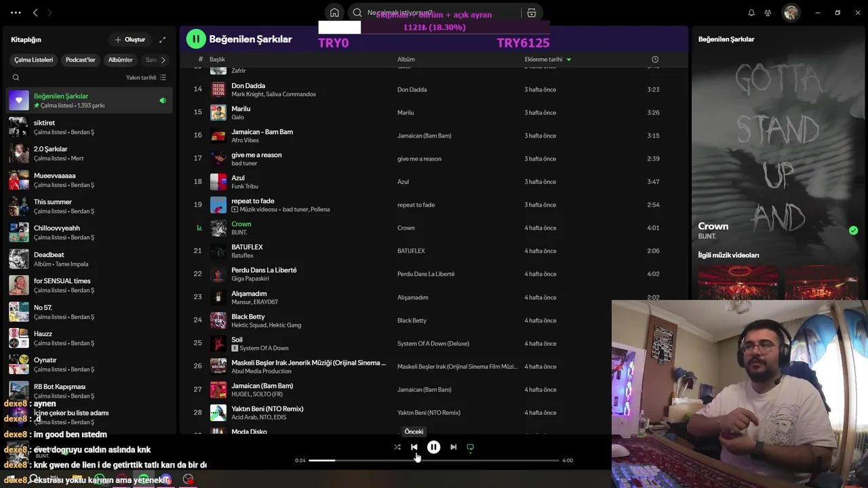Open the Mueevvaaaaa playlist

(x=88, y=180)
